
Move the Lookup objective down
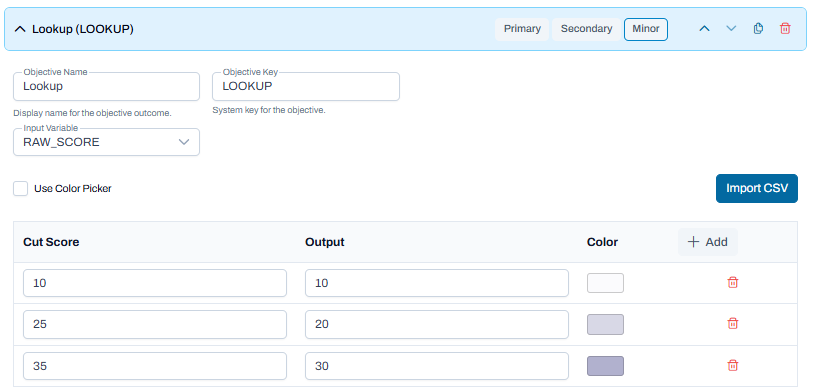tap(731, 29)
